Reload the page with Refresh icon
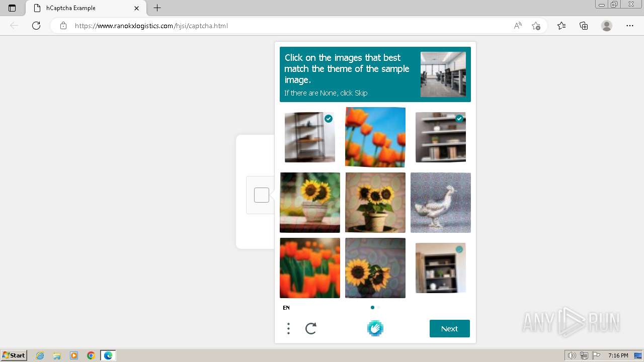This screenshot has height=362, width=644. [36, 26]
